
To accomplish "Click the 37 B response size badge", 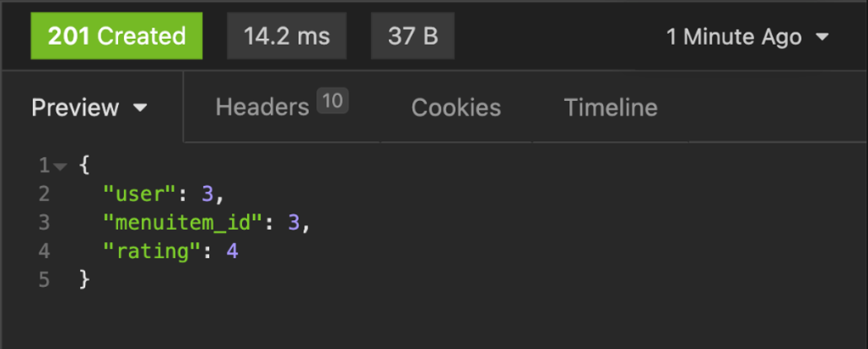I will tap(412, 37).
